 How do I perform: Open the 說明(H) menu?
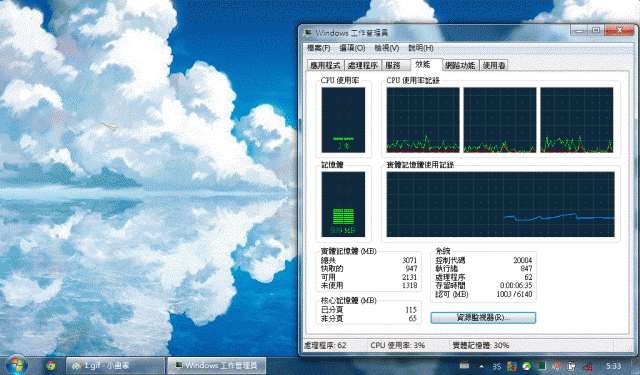[420, 48]
